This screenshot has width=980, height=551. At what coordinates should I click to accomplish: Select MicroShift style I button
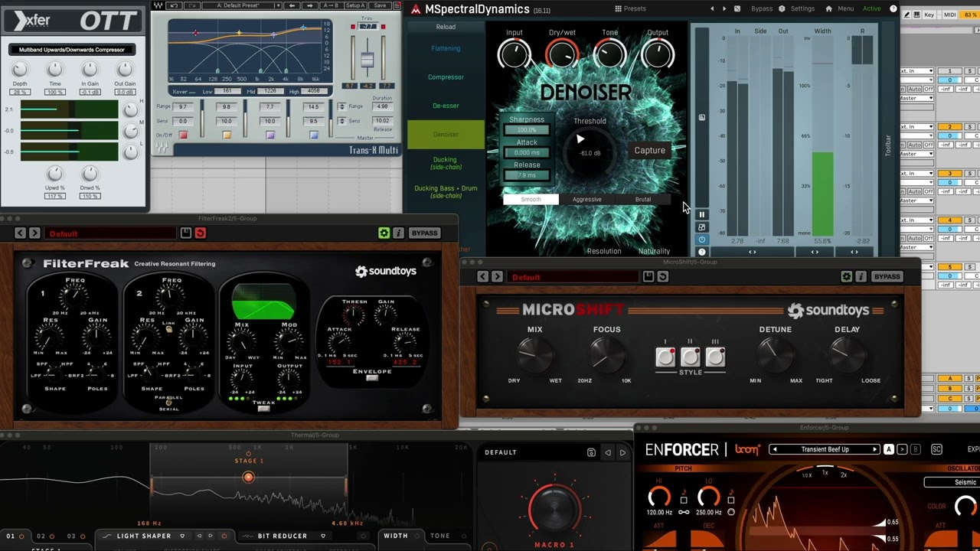click(665, 357)
